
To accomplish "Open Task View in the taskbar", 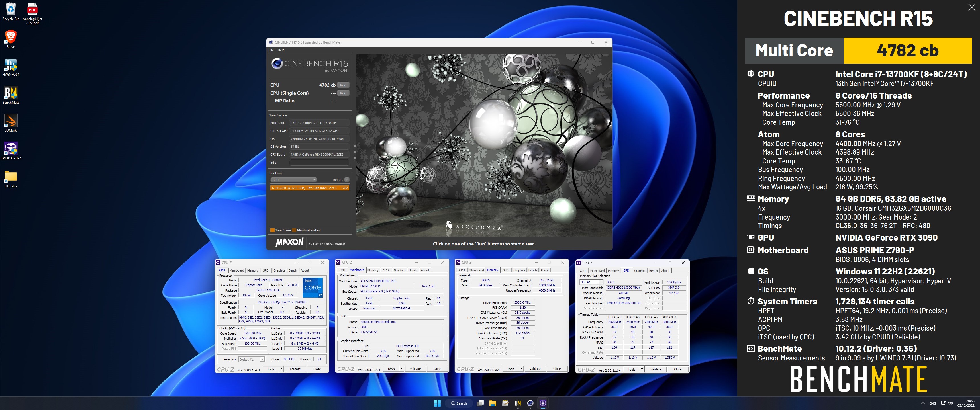I will pos(481,403).
